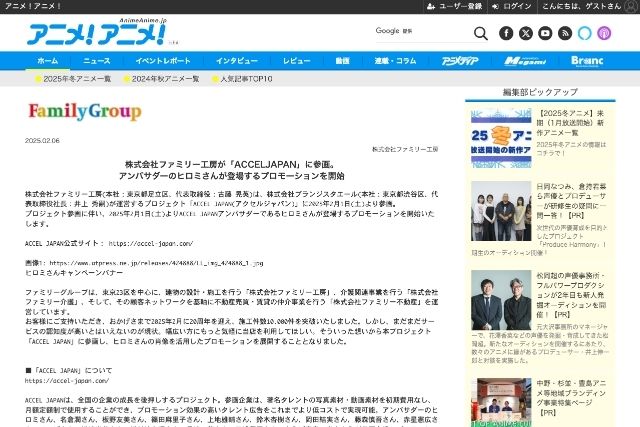This screenshot has height=427, width=640.
Task: Open the 連載・コラム navigation tab
Action: [x=395, y=61]
